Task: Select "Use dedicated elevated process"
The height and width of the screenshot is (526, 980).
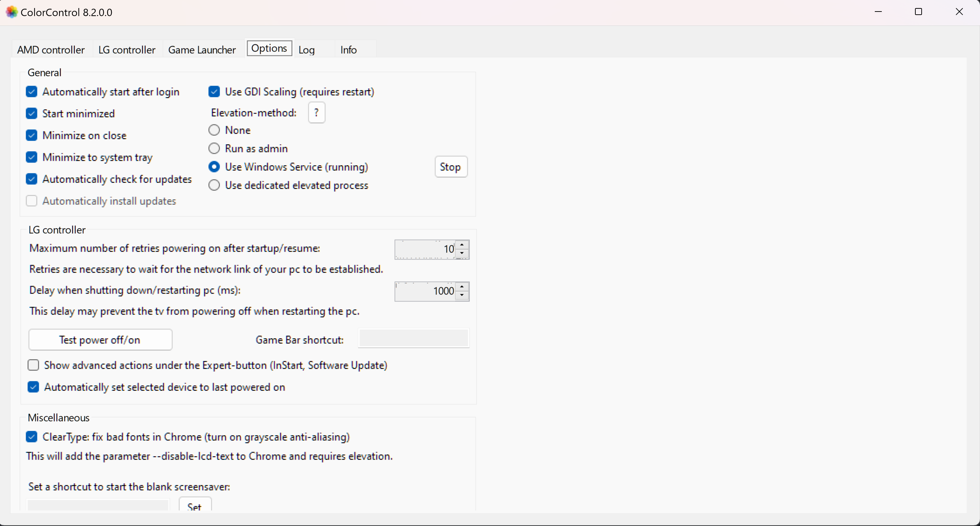Action: 214,185
